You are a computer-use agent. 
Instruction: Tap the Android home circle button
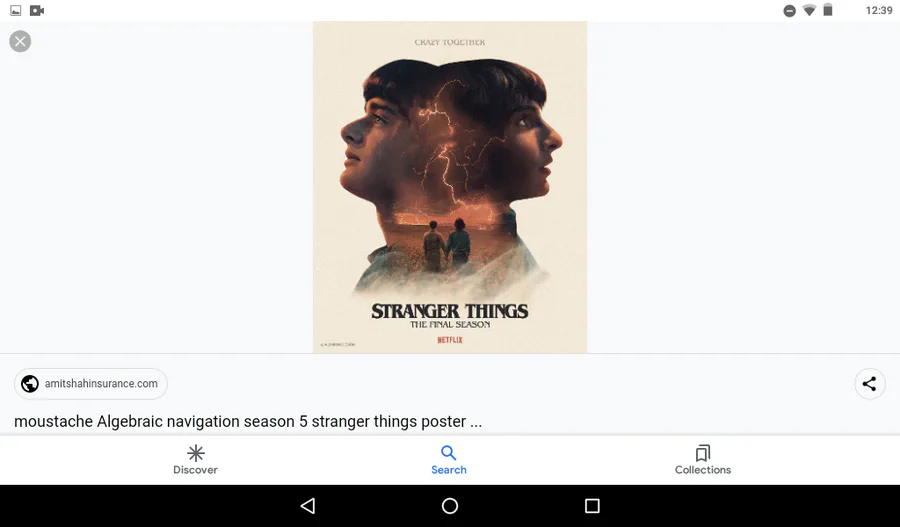tap(450, 506)
